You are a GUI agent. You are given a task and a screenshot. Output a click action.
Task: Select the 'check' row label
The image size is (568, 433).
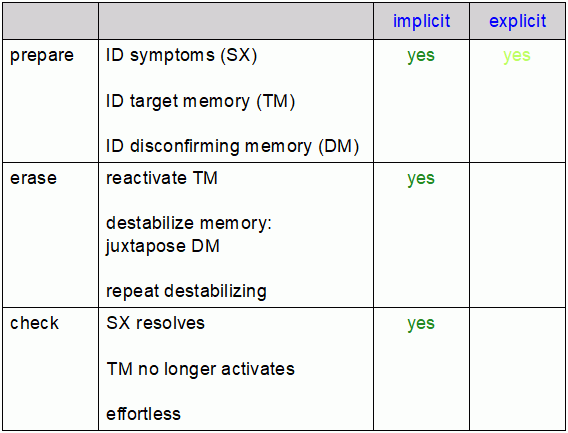click(34, 323)
